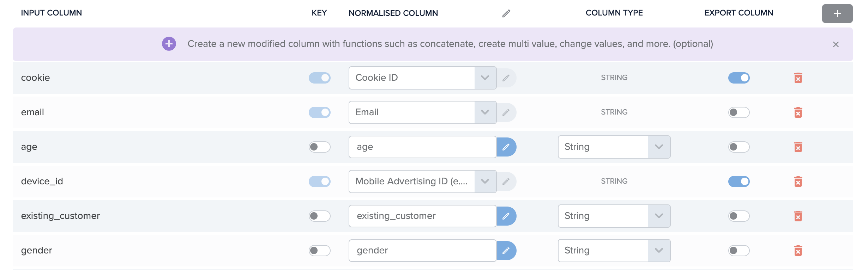Open the Cookie ID dropdown

(x=486, y=78)
